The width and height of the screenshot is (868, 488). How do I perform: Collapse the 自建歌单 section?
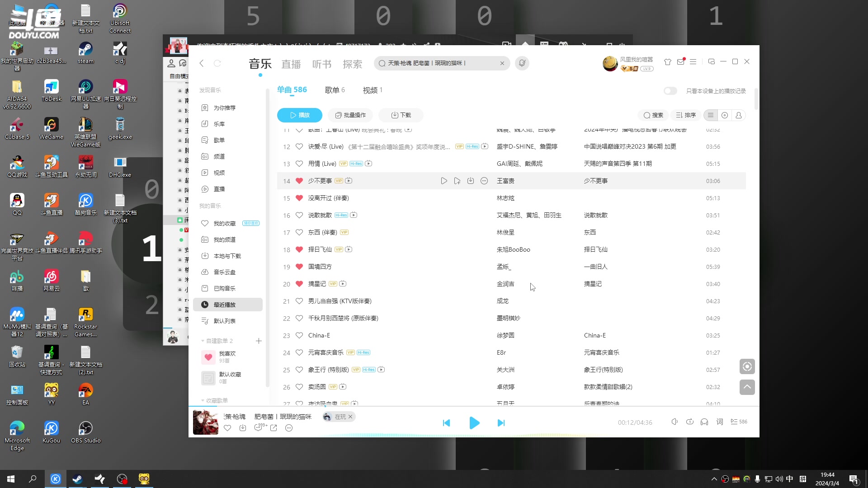pyautogui.click(x=203, y=341)
